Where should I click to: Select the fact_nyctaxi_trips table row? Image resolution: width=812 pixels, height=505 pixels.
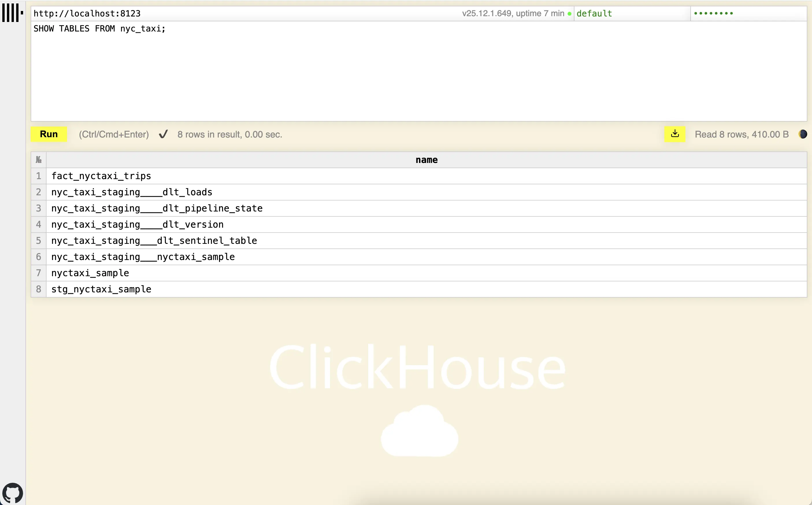tap(101, 176)
